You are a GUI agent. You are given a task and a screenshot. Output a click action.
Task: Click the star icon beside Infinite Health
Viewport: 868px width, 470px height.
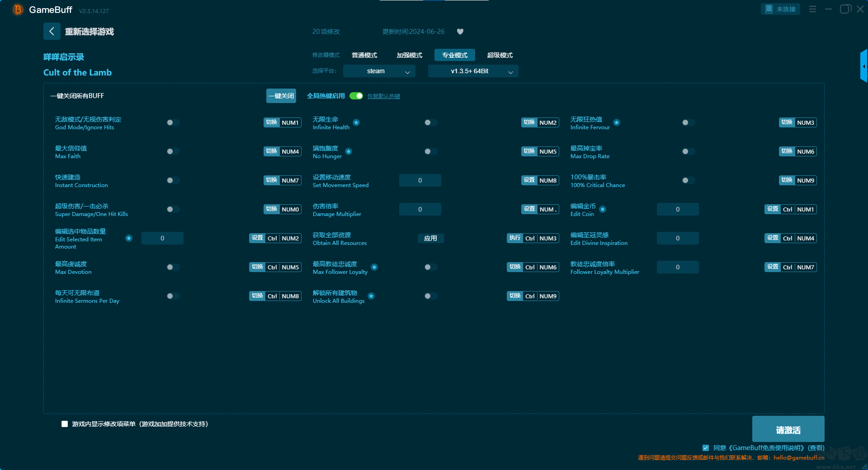click(x=356, y=122)
